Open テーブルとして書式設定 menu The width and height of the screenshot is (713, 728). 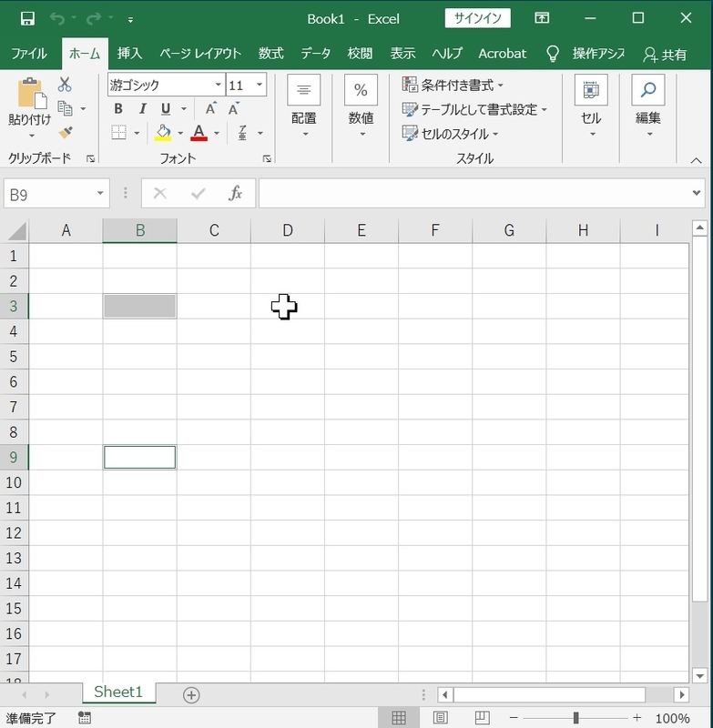tap(474, 109)
